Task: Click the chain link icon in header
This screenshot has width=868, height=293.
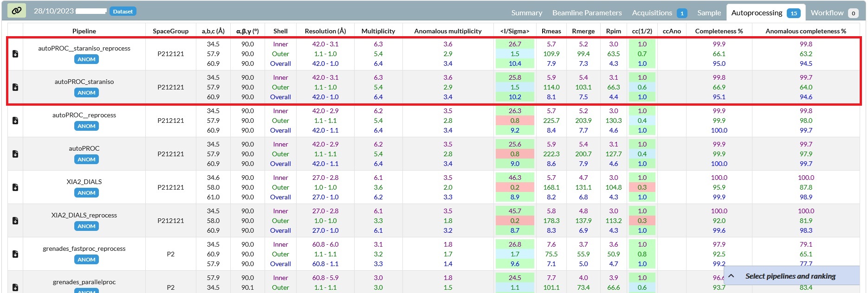Action: point(16,11)
